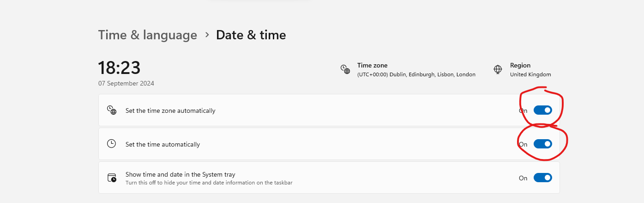Click the Region heading label
This screenshot has width=644, height=203.
coord(520,65)
